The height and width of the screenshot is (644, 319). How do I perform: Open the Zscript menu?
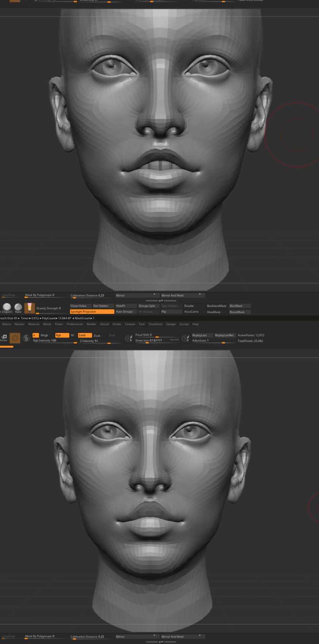184,324
